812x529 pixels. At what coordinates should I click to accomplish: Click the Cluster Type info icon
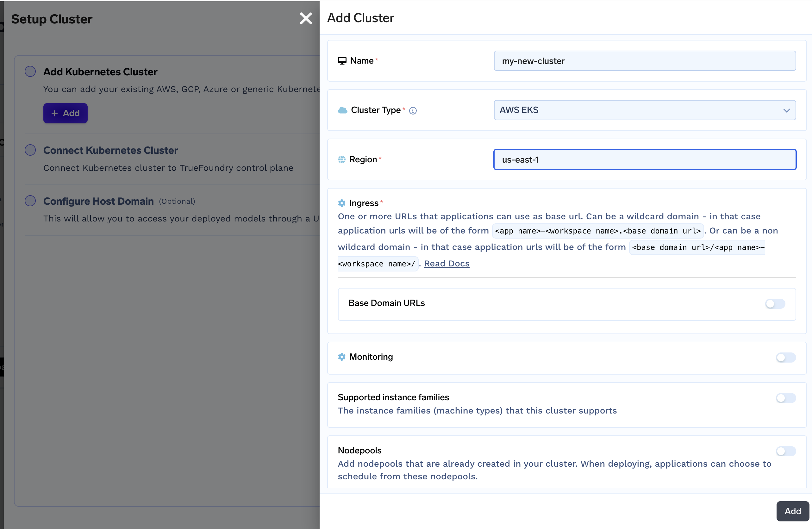point(413,110)
